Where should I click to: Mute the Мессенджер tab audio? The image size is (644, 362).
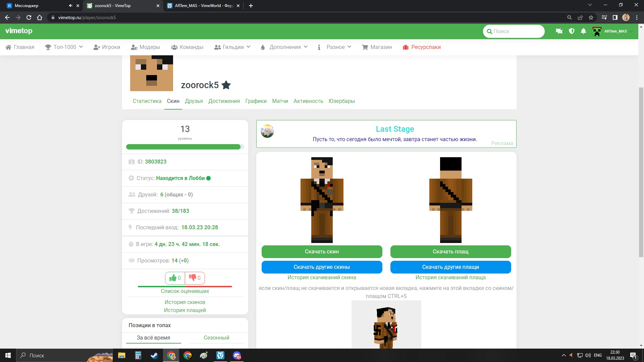point(70,6)
